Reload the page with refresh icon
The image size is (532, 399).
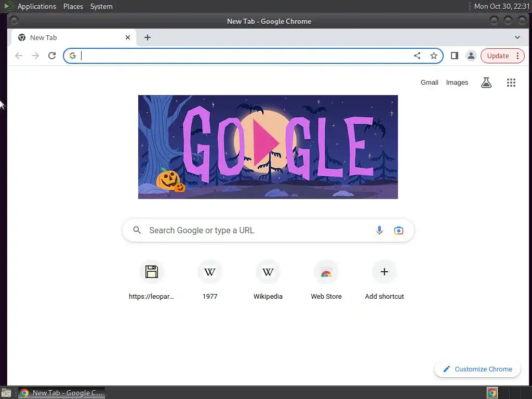coord(52,56)
